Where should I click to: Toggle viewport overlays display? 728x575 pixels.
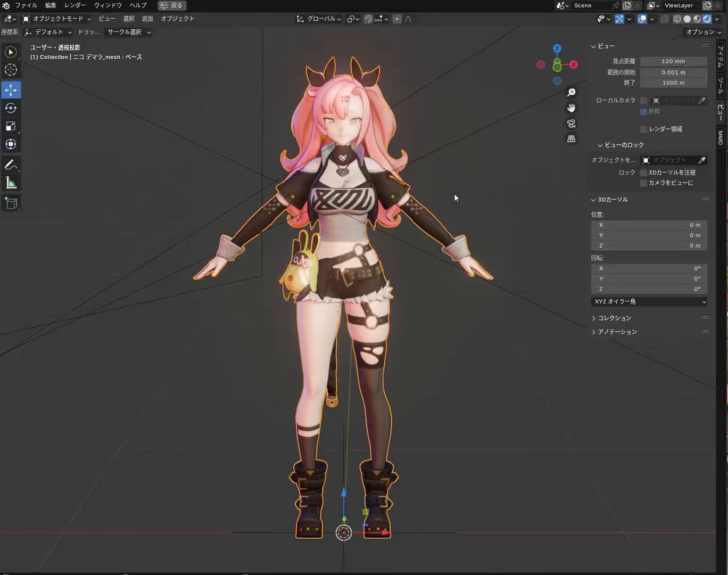(x=642, y=19)
